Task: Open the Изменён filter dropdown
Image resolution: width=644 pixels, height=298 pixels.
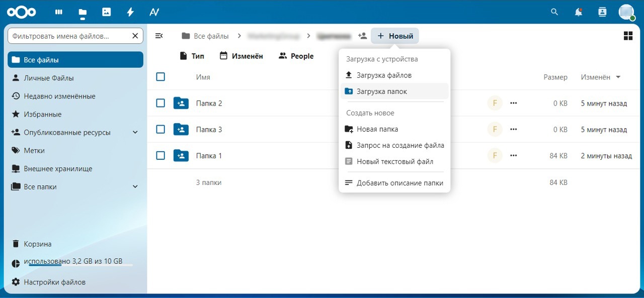Action: (241, 56)
